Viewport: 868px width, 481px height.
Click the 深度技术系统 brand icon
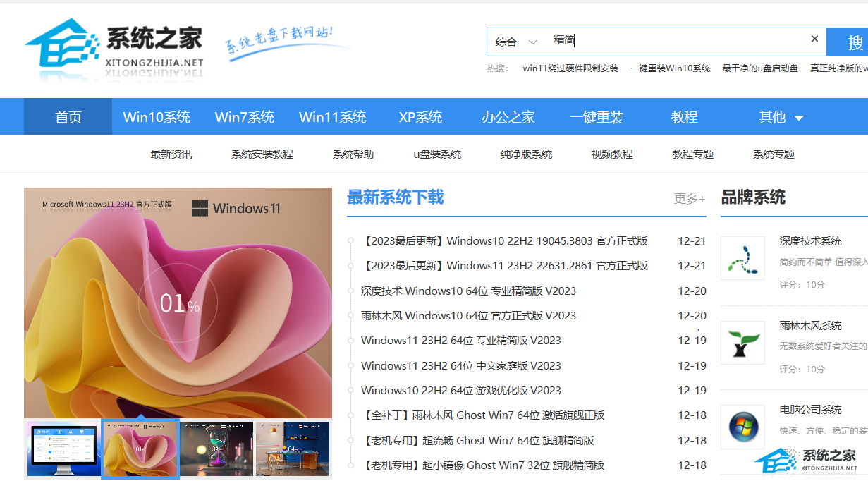point(742,258)
